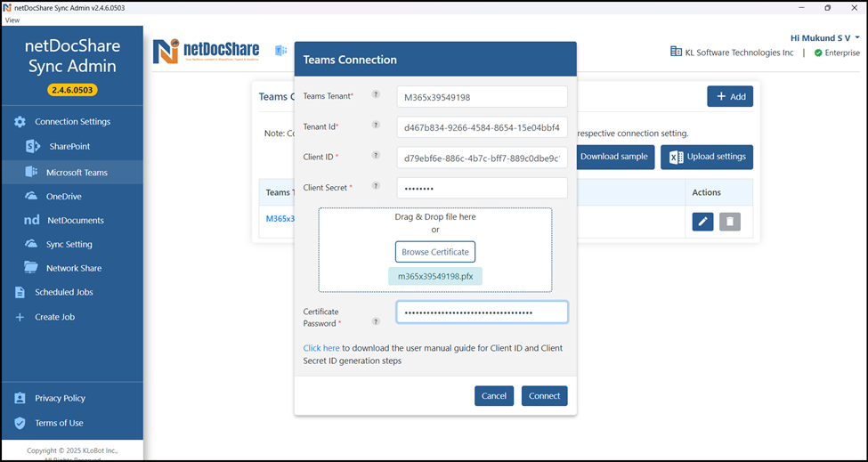Select NetDocuments in the sidebar
The image size is (868, 462).
[72, 220]
